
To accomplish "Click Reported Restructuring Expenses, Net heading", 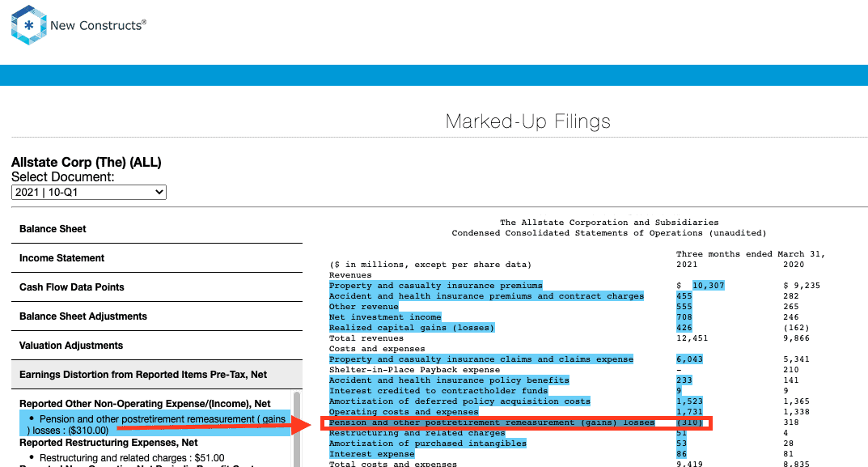I will click(x=108, y=443).
